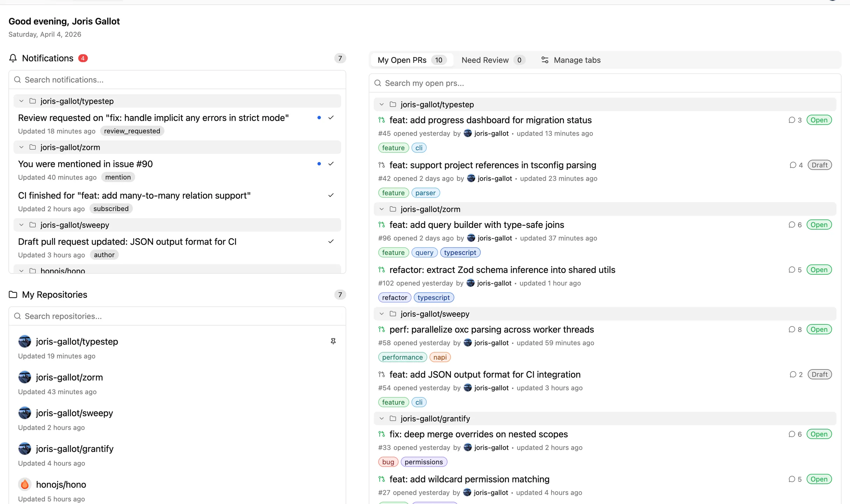850x504 pixels.
Task: Collapse joris-gallot/sweepy PR group
Action: 382,314
